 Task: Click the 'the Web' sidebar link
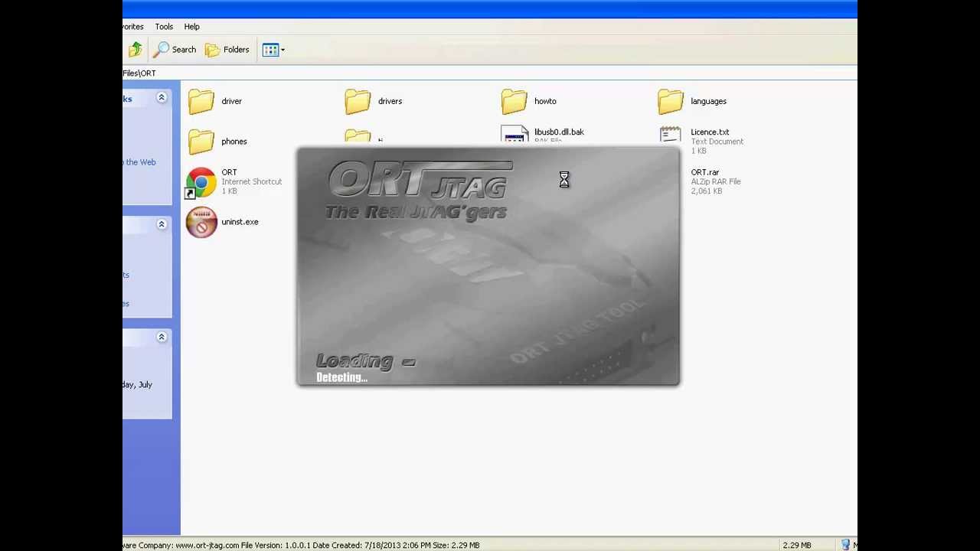(141, 162)
